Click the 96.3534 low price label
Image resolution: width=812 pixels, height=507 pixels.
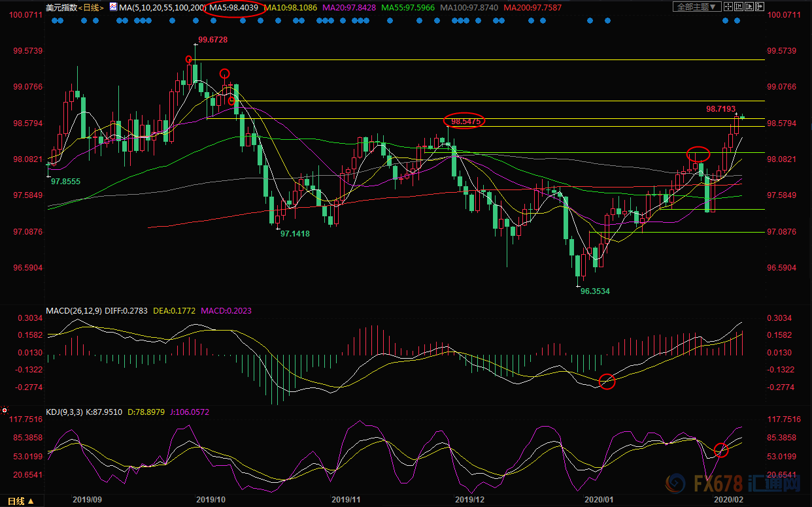595,291
